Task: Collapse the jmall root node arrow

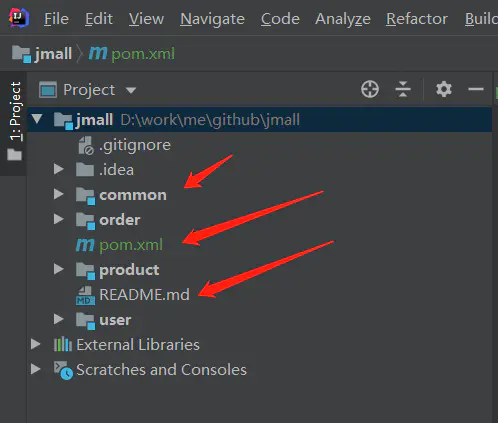Action: 37,119
